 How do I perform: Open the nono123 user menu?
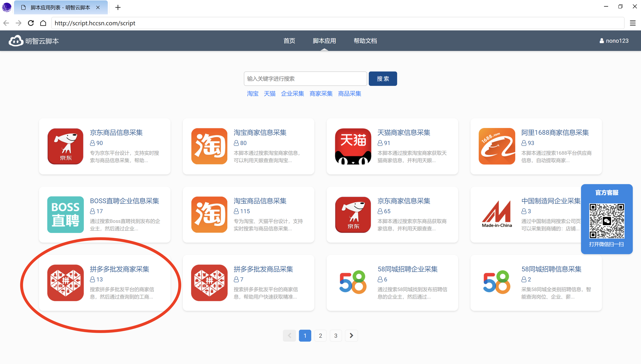coord(614,41)
